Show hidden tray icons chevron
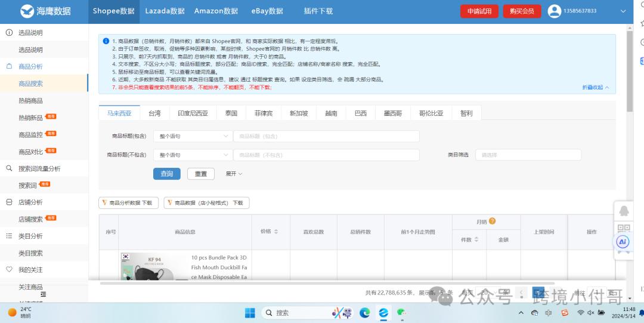 coord(521,313)
